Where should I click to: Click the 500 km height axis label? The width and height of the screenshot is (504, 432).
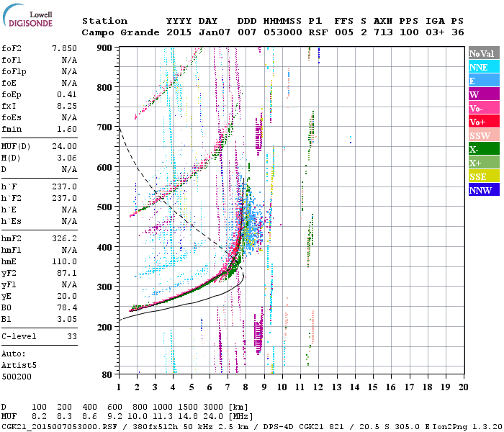(x=104, y=207)
